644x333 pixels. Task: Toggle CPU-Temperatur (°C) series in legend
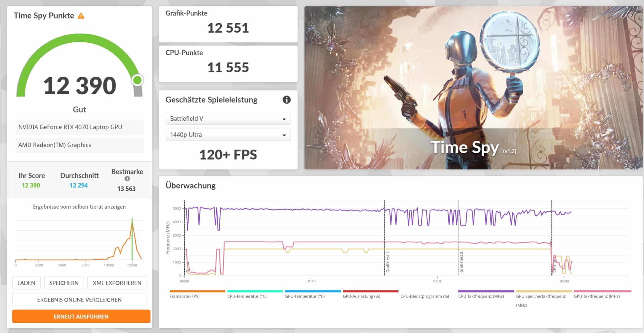pos(247,296)
